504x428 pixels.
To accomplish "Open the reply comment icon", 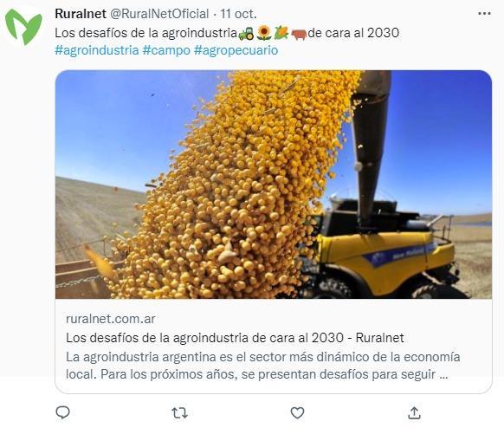I will click(x=62, y=412).
